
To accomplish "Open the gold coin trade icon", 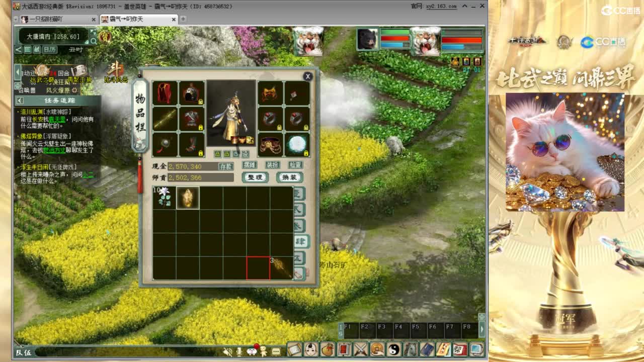I will pos(377,349).
